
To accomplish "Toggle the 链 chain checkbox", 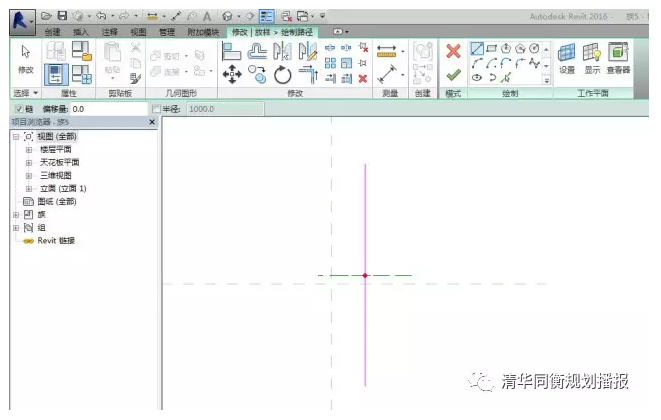I will (19, 109).
